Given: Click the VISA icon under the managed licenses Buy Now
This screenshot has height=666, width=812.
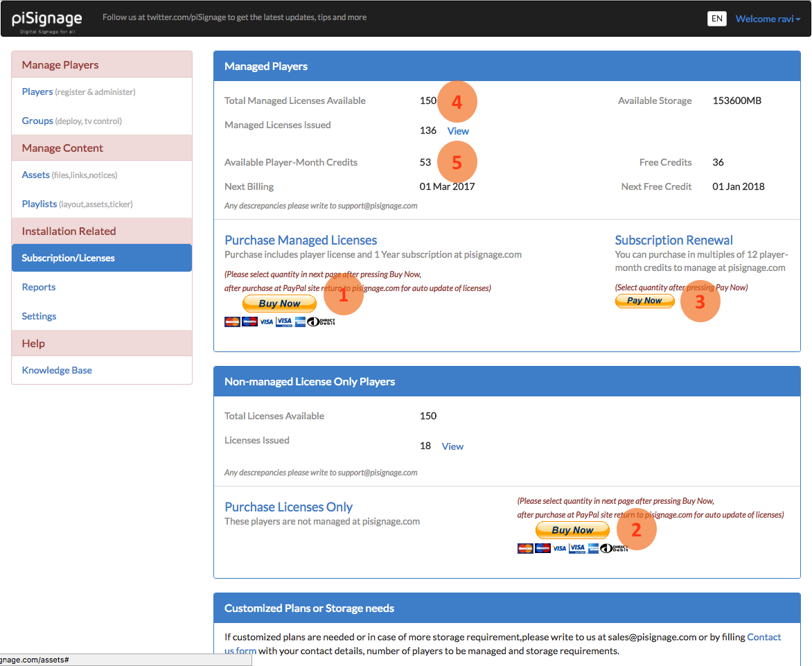Looking at the screenshot, I should click(267, 321).
